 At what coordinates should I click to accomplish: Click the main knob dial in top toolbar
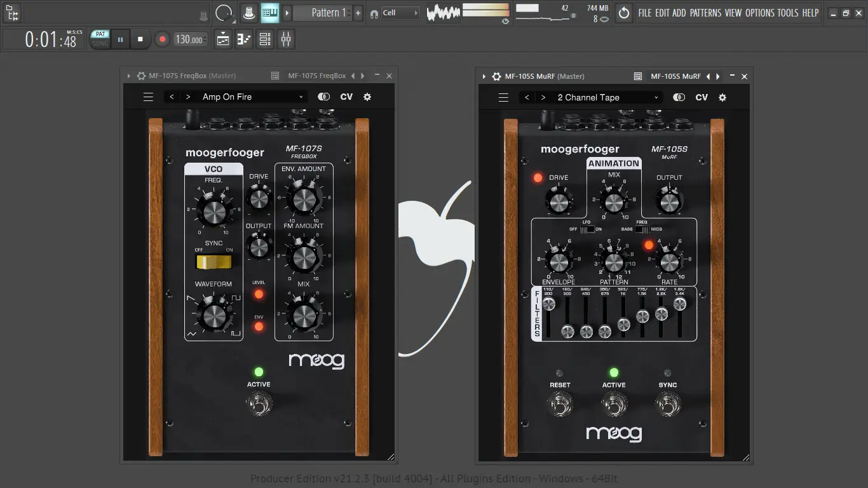(x=223, y=13)
